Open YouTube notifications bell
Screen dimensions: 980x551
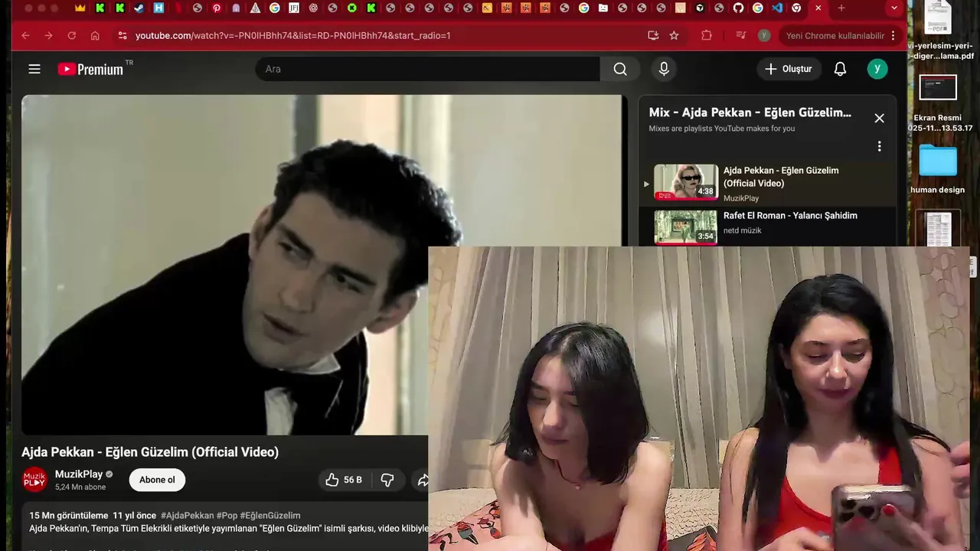coord(840,69)
